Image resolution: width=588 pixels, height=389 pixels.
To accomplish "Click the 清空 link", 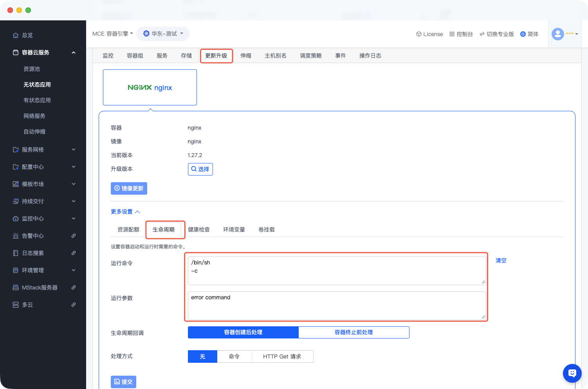I will tap(501, 261).
